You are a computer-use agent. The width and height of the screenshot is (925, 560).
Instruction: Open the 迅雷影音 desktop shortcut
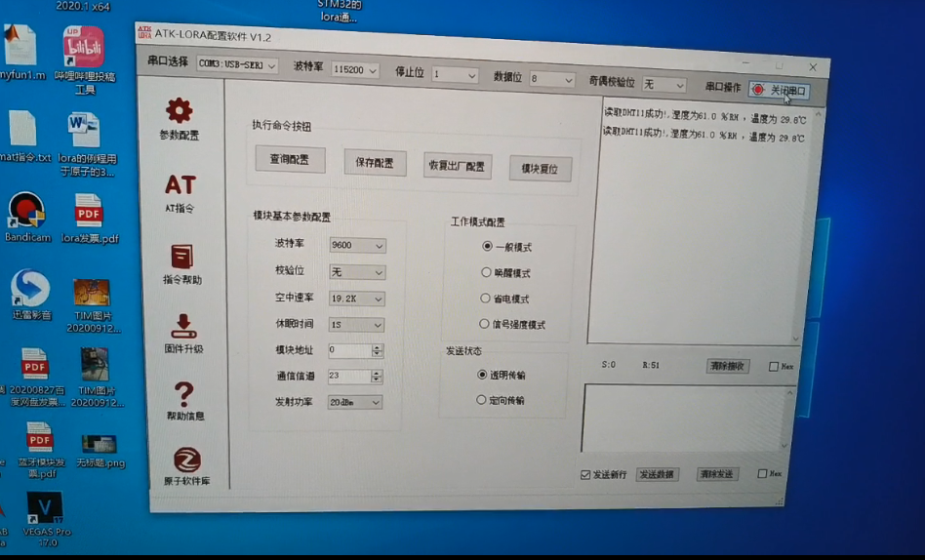click(30, 294)
